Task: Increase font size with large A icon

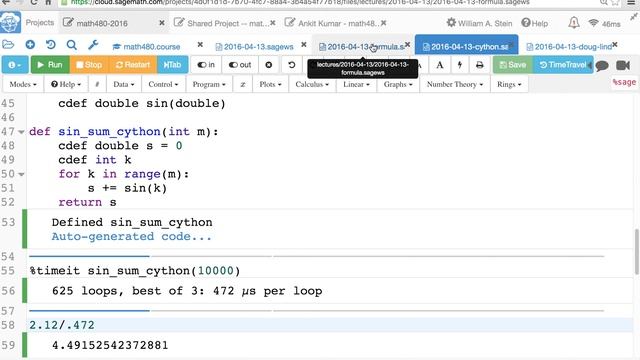Action: click(x=440, y=65)
